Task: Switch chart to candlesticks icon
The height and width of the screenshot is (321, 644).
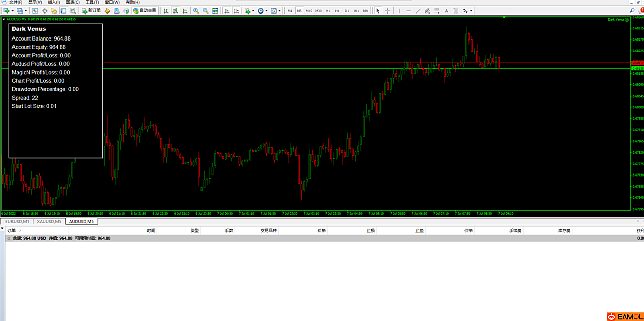Action: (x=176, y=11)
